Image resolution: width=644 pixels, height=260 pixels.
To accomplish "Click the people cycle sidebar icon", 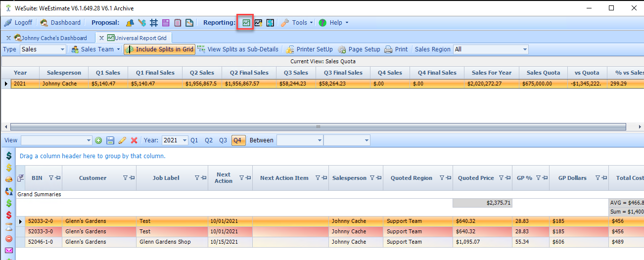I will pos(9,191).
